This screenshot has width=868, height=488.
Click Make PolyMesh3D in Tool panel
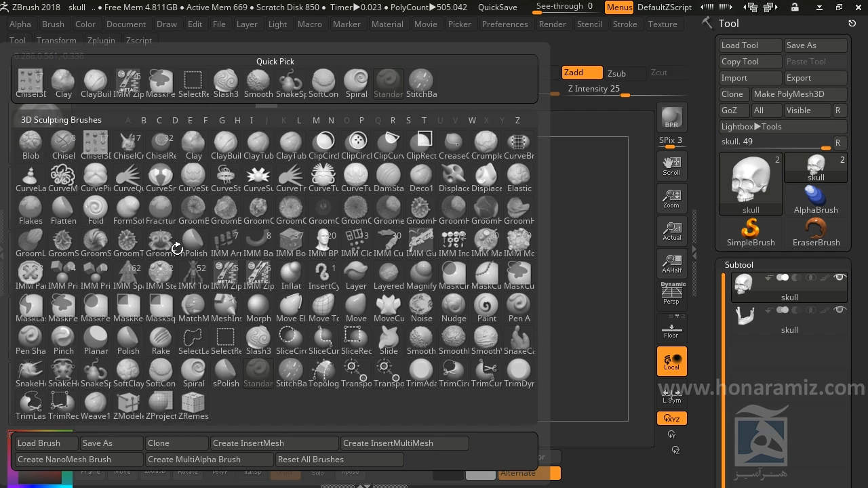point(799,94)
